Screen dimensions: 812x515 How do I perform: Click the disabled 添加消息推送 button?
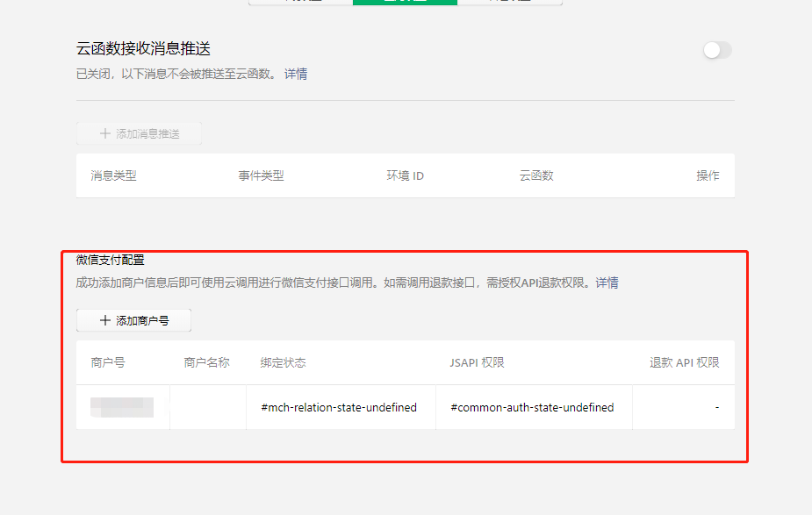pos(139,133)
